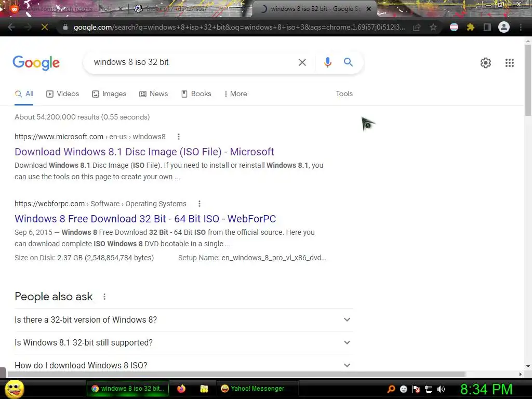Click the vertical scrollbar thumb

coord(528,79)
